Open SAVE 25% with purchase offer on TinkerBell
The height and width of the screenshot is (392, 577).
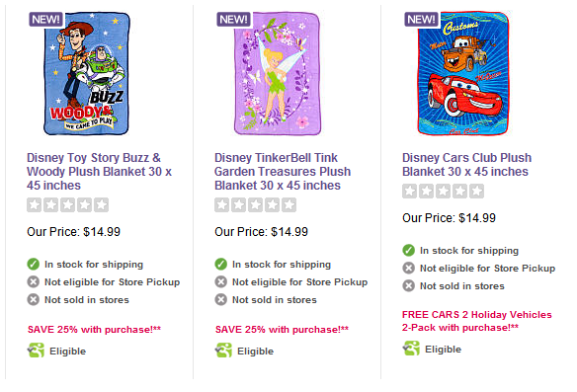click(282, 330)
